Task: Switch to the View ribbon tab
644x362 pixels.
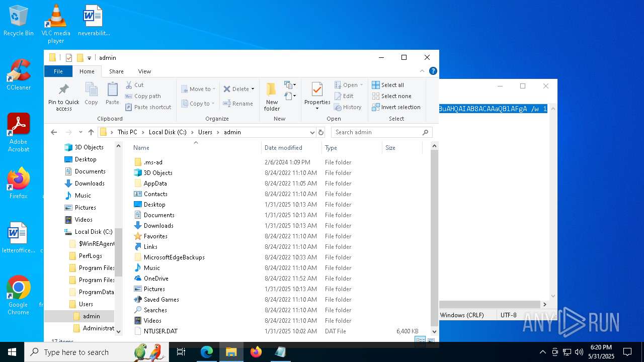Action: (144, 71)
